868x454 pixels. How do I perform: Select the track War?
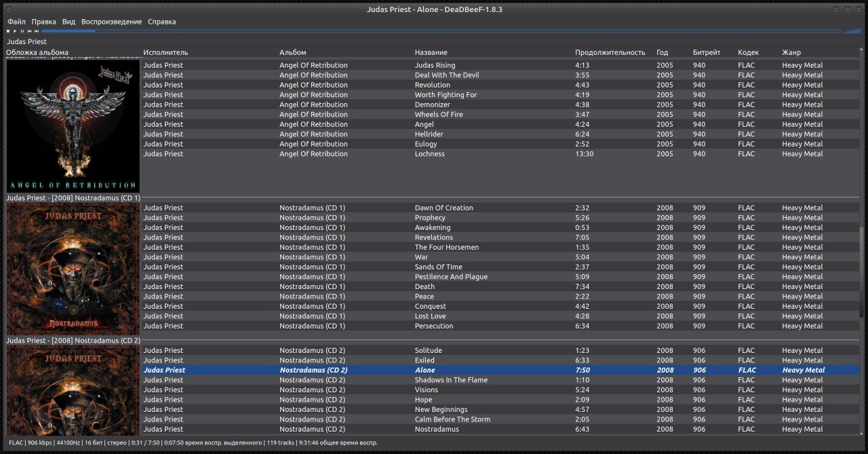(500, 257)
